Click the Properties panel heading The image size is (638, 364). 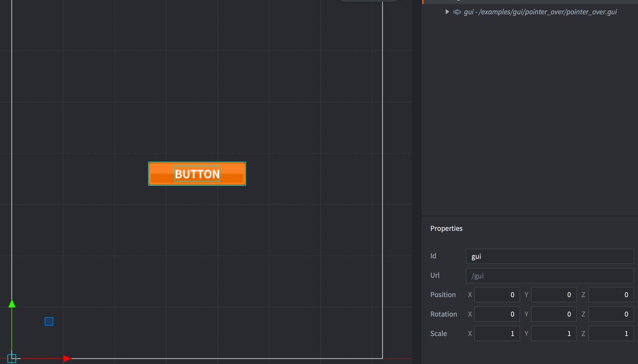click(446, 228)
